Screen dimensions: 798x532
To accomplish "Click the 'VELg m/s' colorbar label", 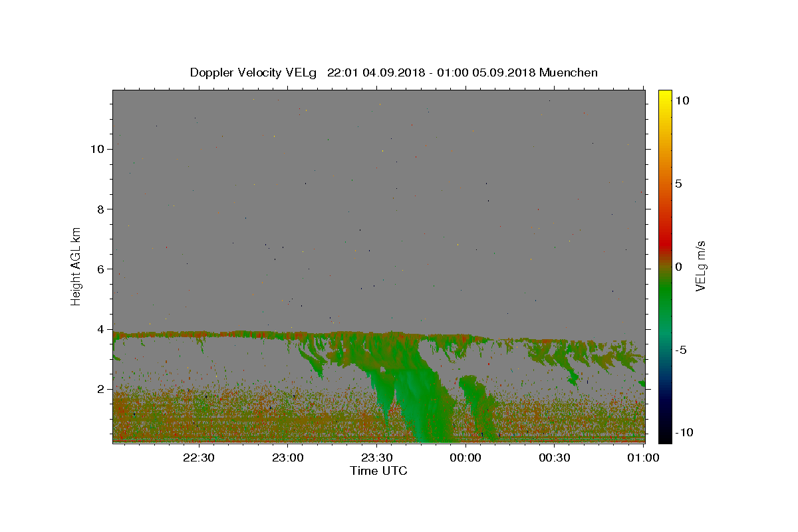I will [x=700, y=266].
